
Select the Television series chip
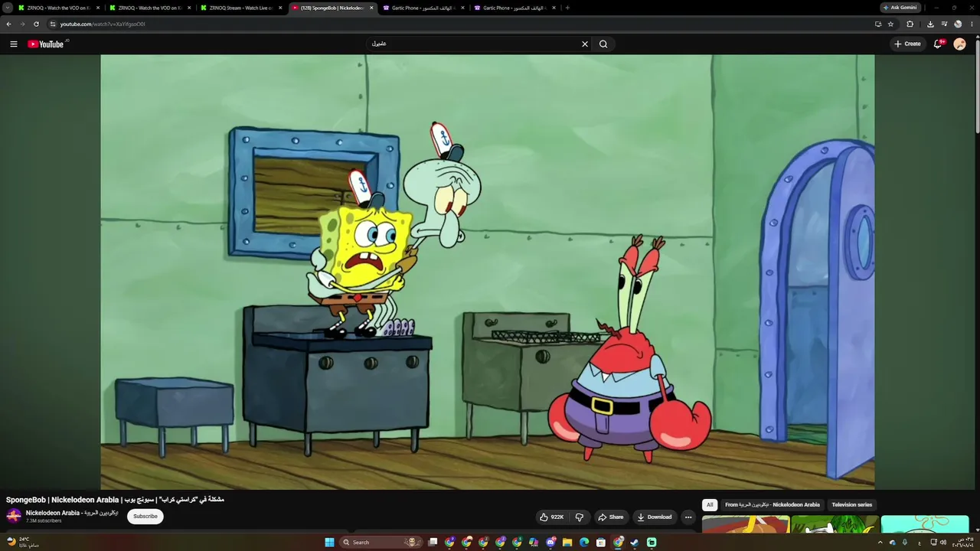tap(851, 505)
